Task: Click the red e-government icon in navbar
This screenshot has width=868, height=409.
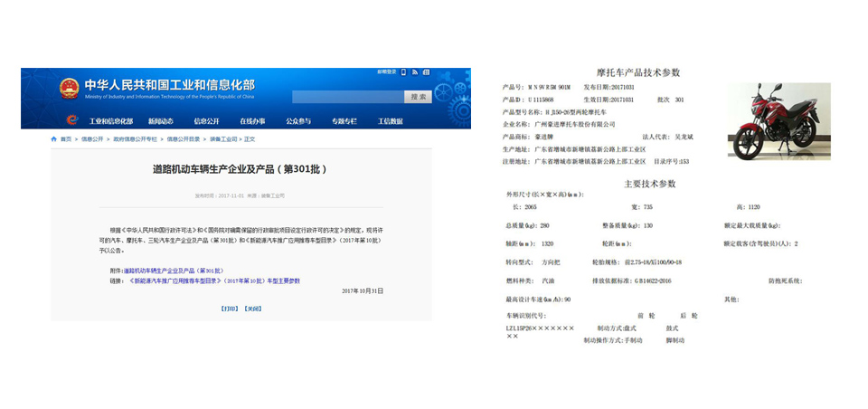Action: (x=72, y=120)
